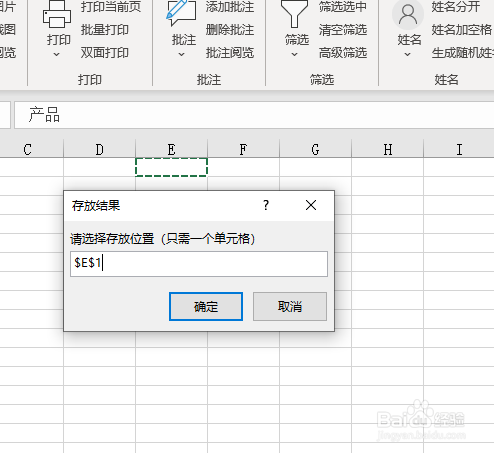Viewport: 494px width, 453px height.
Task: Click 高级筛选 command
Action: click(343, 53)
